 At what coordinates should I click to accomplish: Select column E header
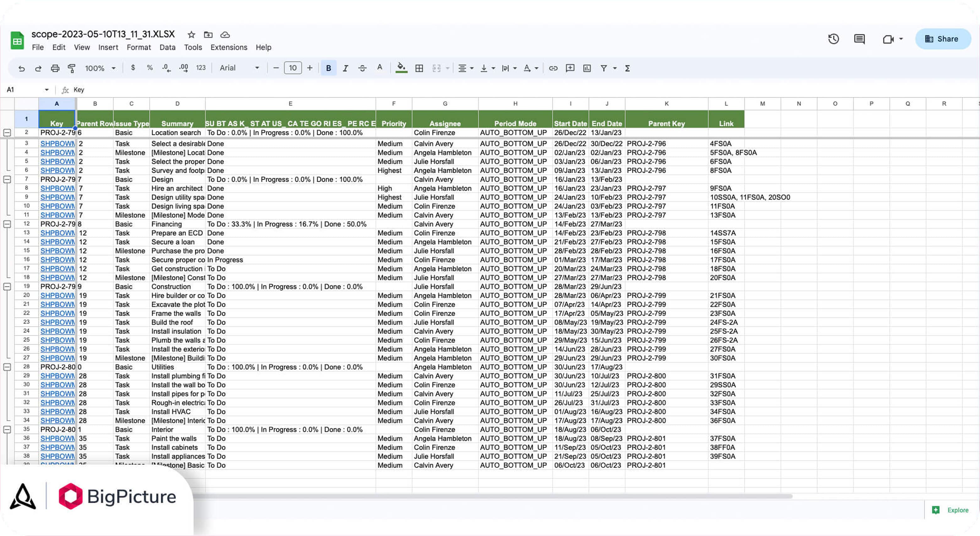pyautogui.click(x=290, y=104)
